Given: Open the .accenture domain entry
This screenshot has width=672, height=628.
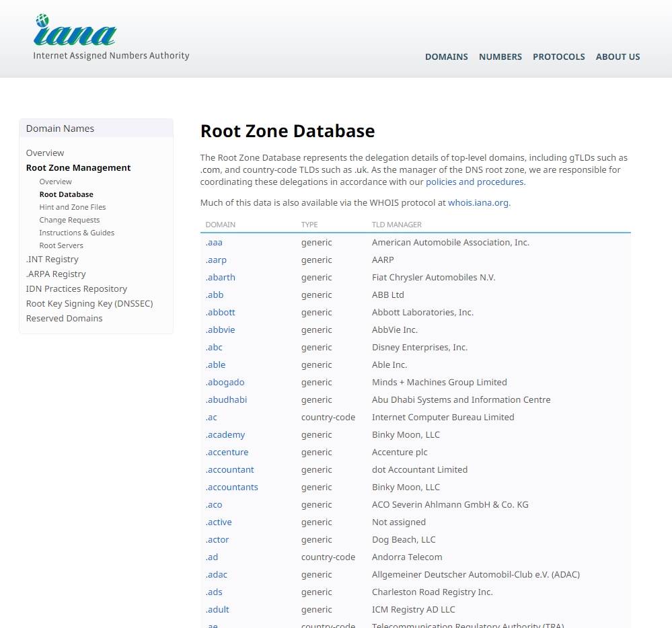Looking at the screenshot, I should 227,453.
